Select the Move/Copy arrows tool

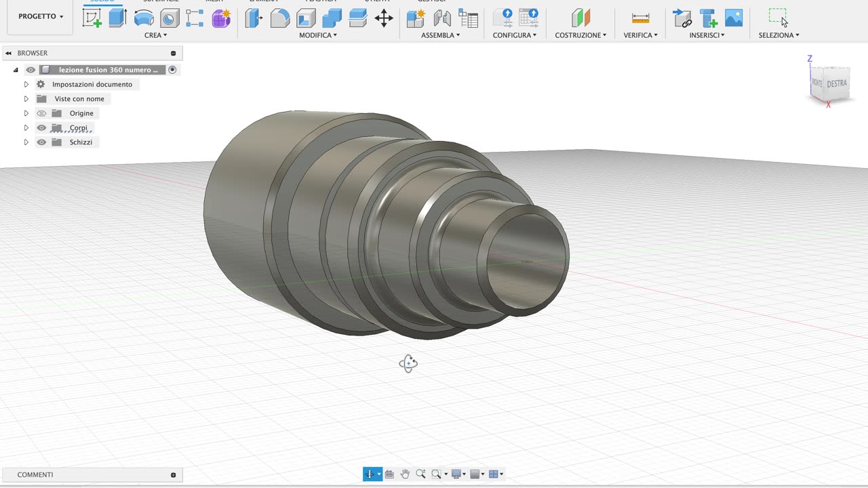coord(384,18)
